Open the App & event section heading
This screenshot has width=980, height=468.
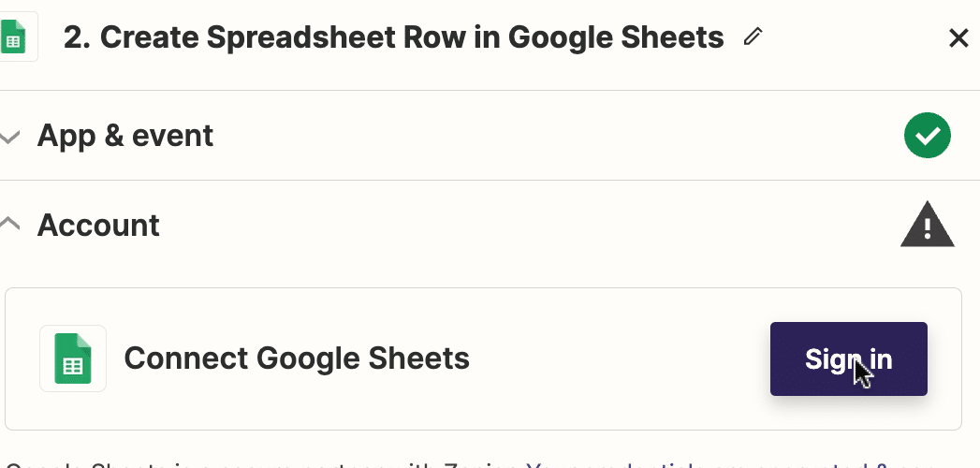(125, 136)
